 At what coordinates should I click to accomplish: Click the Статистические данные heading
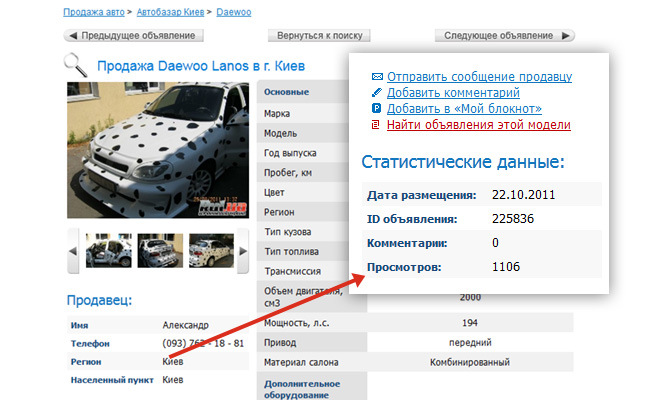pyautogui.click(x=463, y=162)
